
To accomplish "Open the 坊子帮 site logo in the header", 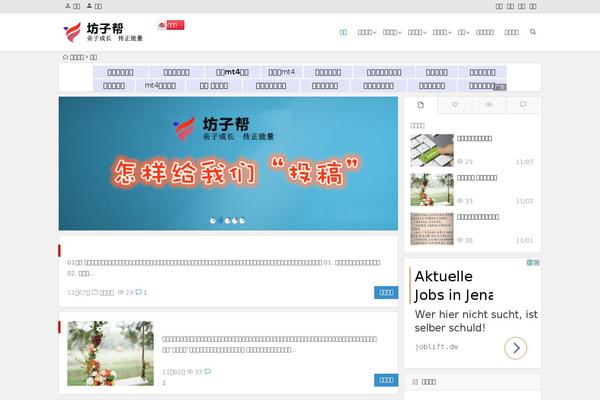I will tap(103, 32).
